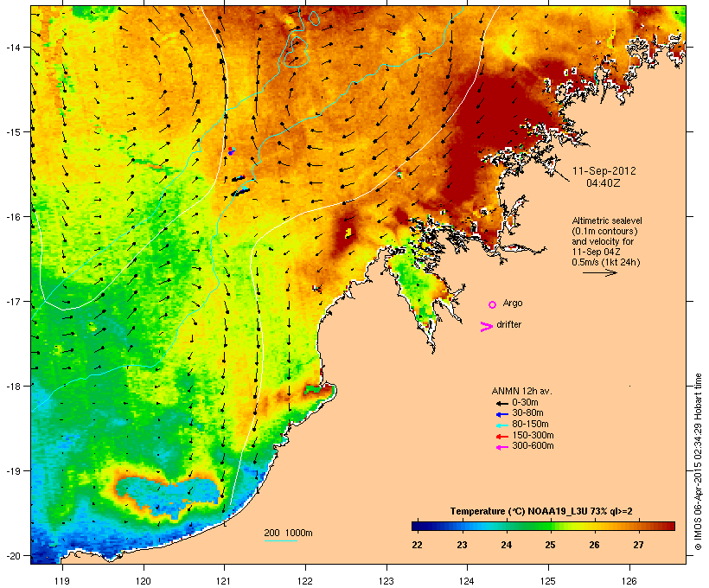The height and width of the screenshot is (588, 709).
Task: Click the longitude label 124
Action: pos(467,581)
